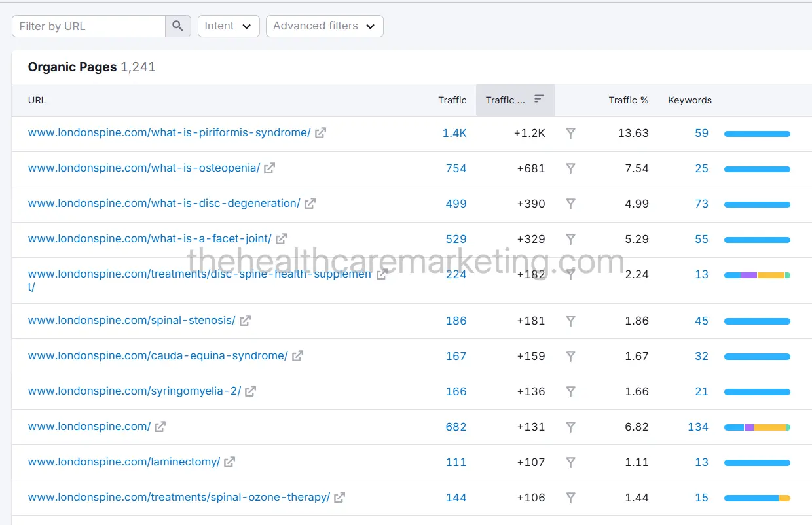Open external link icon for what-is-osteopenia
The height and width of the screenshot is (525, 812).
pos(269,168)
